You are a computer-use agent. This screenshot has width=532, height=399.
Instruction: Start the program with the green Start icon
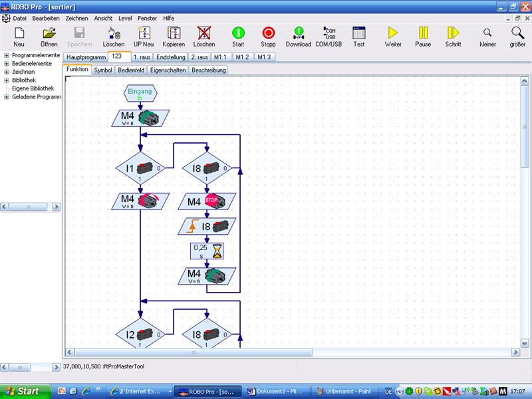tap(238, 37)
